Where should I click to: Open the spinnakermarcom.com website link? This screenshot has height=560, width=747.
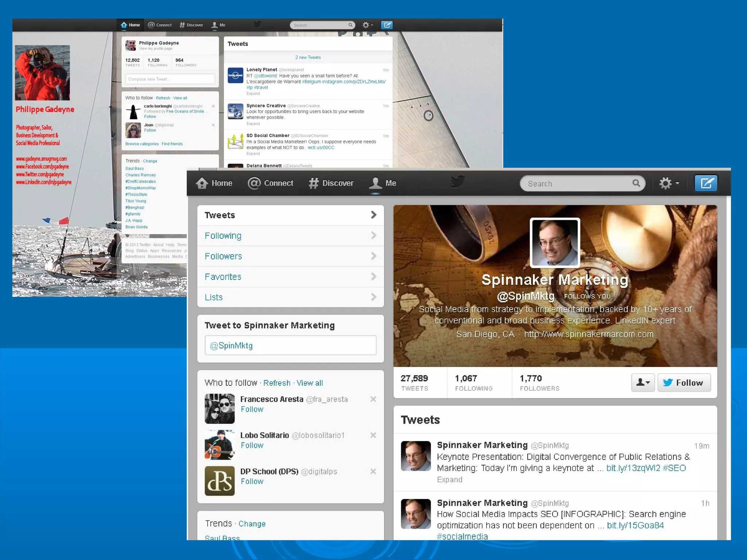589,334
